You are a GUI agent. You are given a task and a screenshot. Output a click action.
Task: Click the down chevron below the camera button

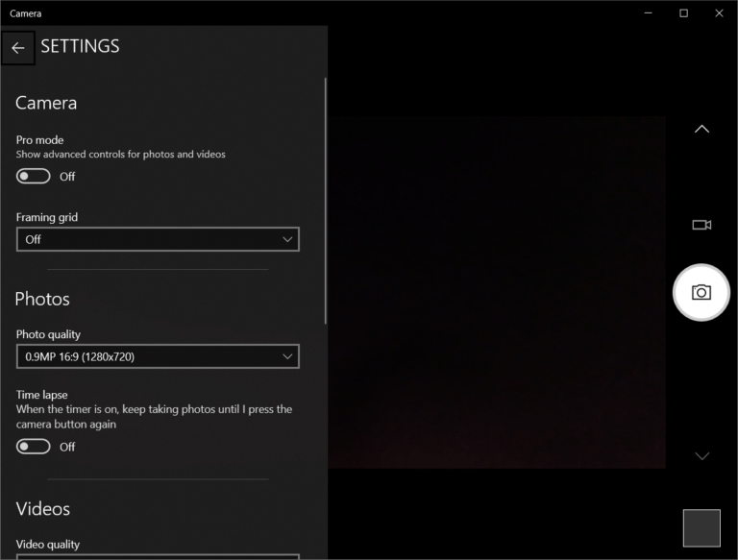tap(701, 455)
